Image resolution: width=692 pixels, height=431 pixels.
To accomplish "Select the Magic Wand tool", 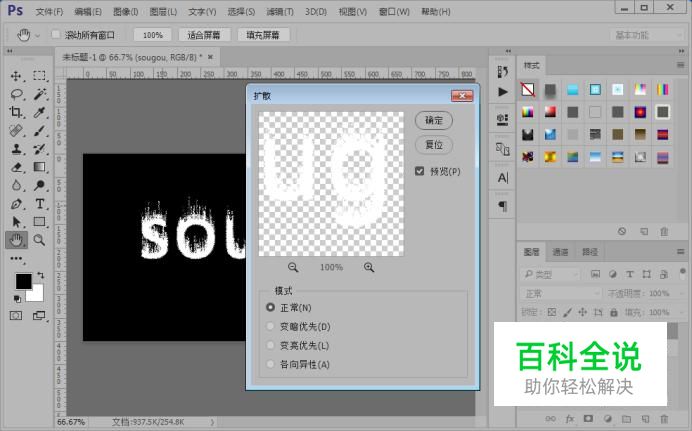I will tap(39, 94).
